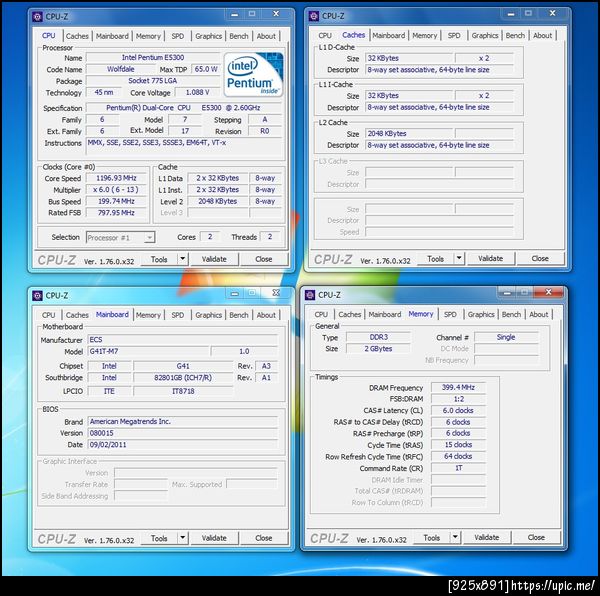Click the x 6.0 ( 6 - 13 ) multiplier value
Screen dimensions: 600x596
point(116,190)
